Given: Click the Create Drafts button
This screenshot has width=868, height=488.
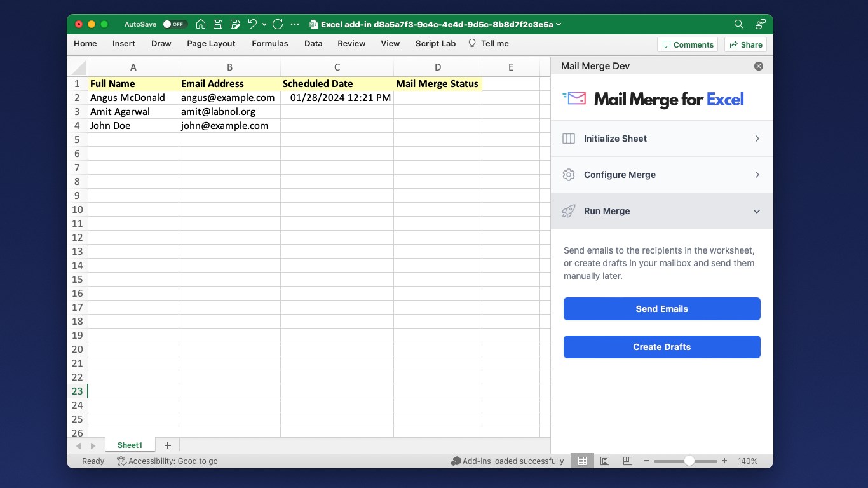Looking at the screenshot, I should tap(662, 347).
